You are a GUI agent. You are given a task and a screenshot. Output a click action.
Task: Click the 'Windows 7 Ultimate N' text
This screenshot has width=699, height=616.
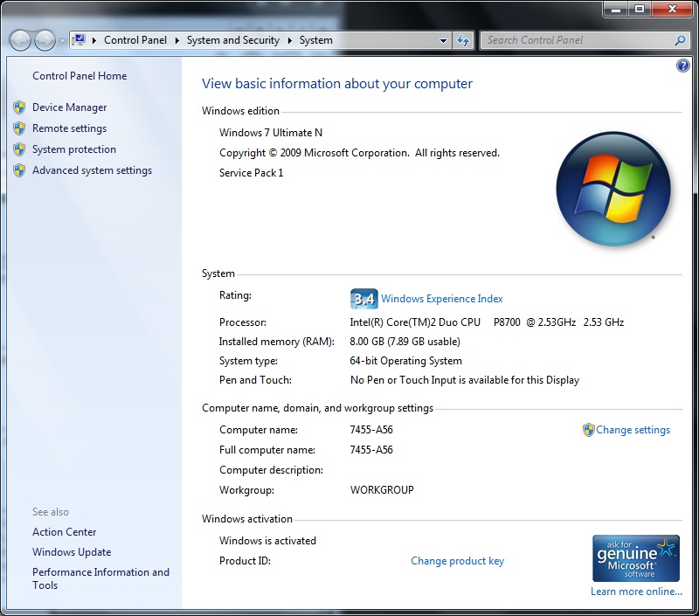tap(271, 133)
